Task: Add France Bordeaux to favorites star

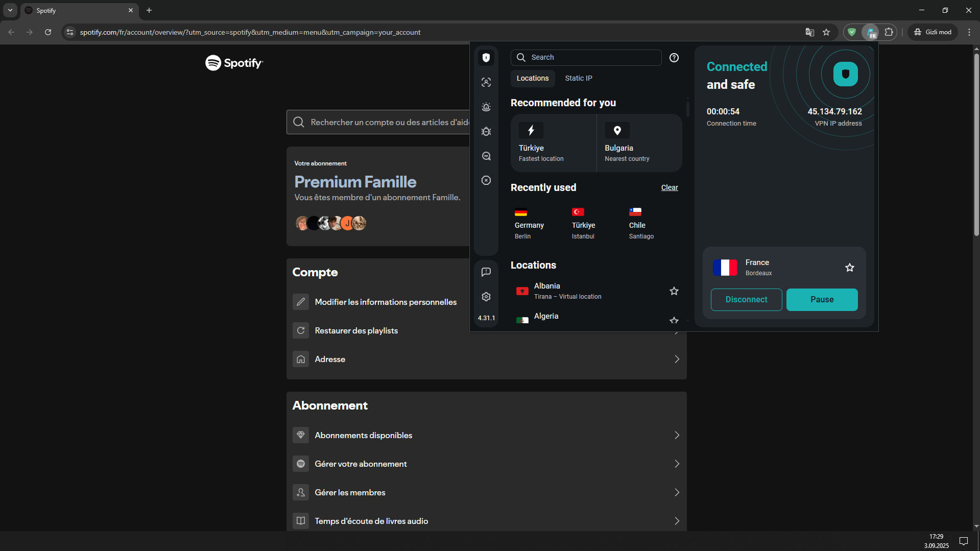Action: (850, 268)
